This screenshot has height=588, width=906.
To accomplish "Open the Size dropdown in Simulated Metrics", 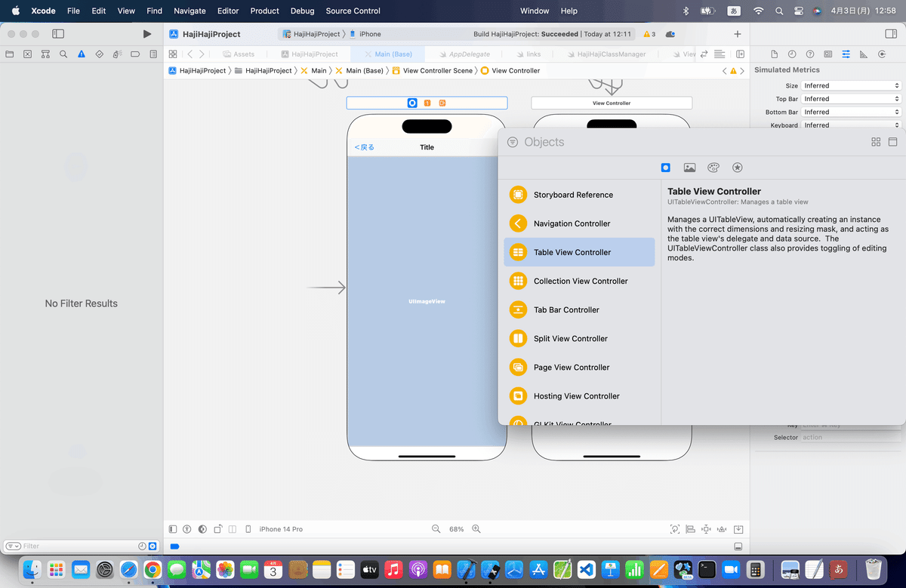I will [x=851, y=86].
